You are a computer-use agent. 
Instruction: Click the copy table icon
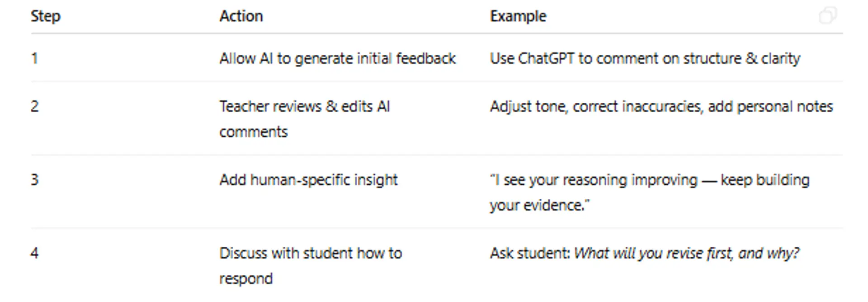828,15
